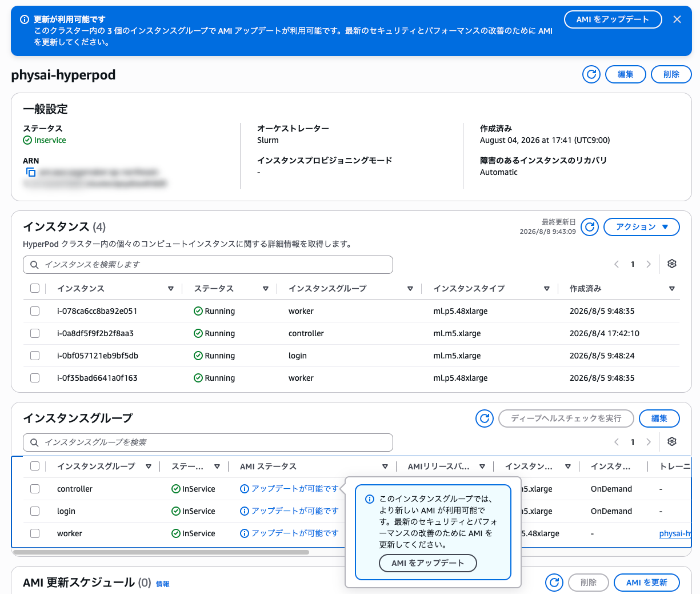700x594 pixels.
Task: Check the box for instance i-0a8df5f9f2b2f8aa3
Action: pos(35,333)
